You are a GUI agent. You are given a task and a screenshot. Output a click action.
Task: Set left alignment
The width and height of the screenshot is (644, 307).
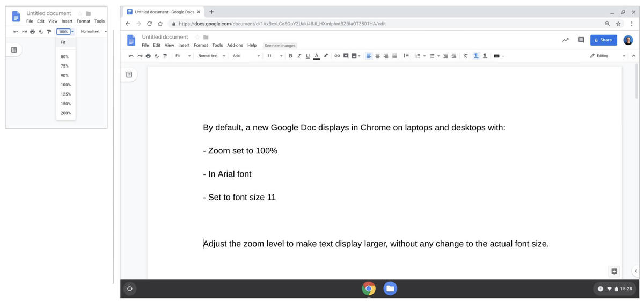(x=369, y=56)
